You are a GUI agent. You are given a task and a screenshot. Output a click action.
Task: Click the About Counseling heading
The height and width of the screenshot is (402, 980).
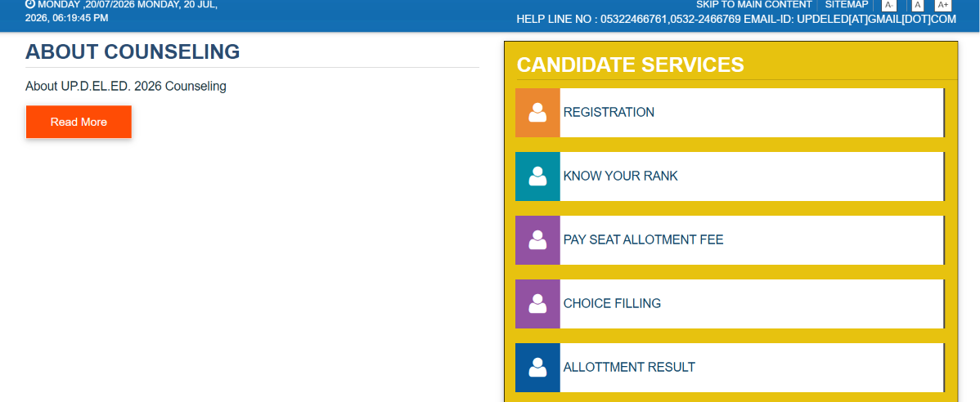(133, 51)
